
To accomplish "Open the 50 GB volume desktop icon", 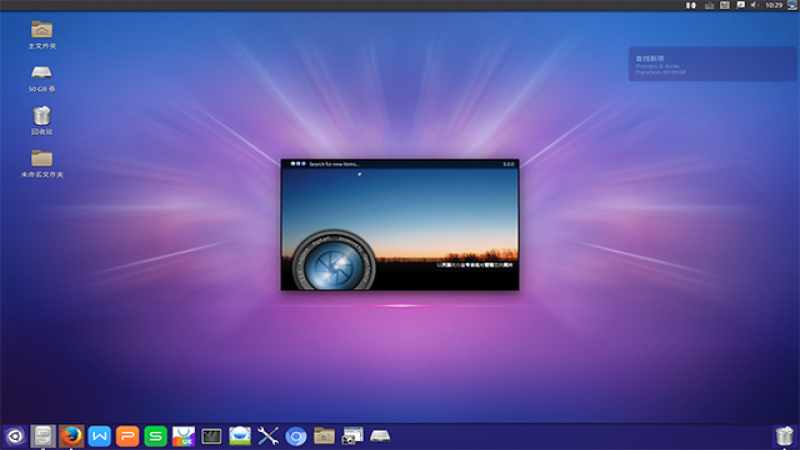I will click(41, 78).
